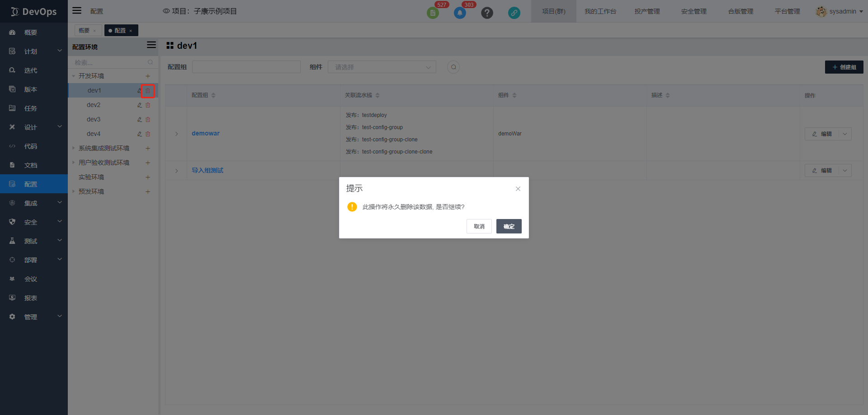This screenshot has width=868, height=415.
Task: Click the edit pencil icon for dev1
Action: coord(139,91)
